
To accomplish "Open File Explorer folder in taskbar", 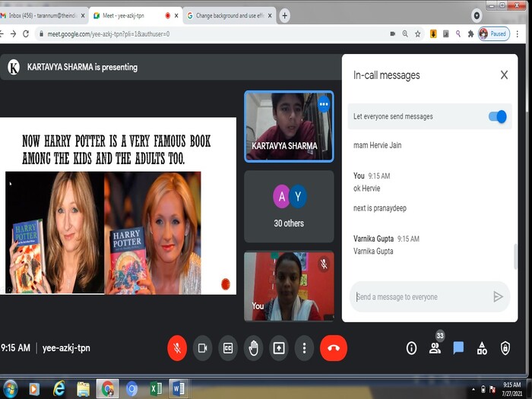I will [83, 389].
